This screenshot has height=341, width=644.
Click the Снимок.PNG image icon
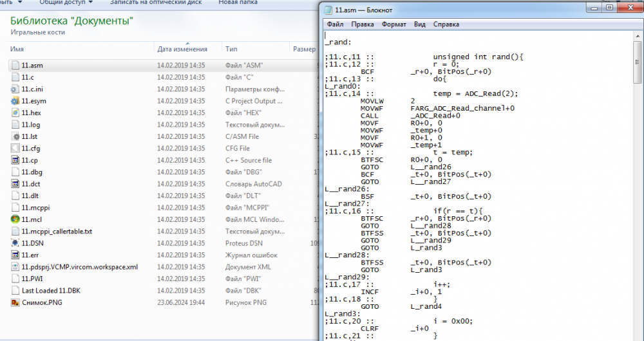click(x=15, y=302)
